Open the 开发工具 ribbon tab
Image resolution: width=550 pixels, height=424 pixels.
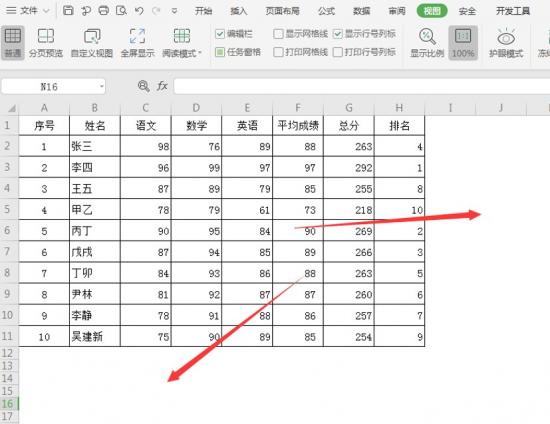coord(512,11)
